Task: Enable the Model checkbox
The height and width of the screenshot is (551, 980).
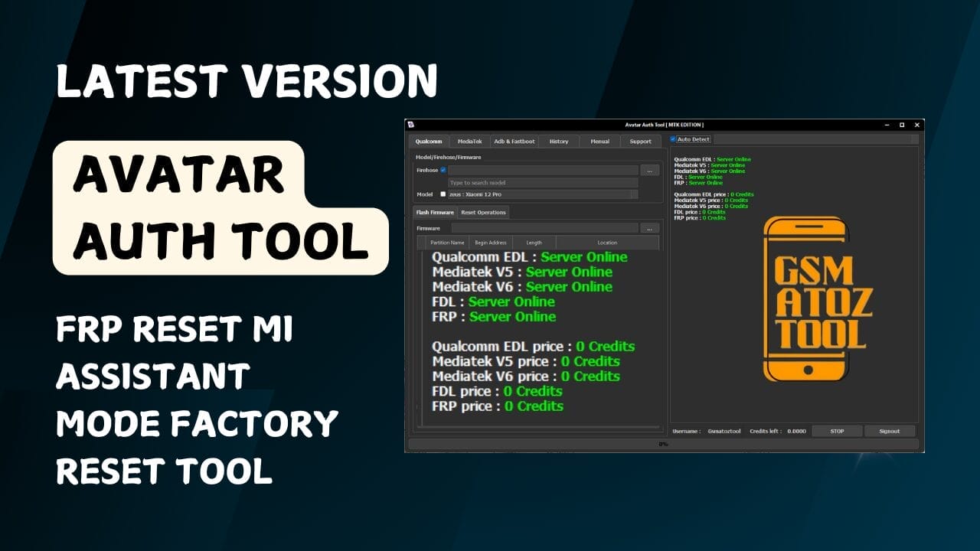Action: click(x=443, y=194)
